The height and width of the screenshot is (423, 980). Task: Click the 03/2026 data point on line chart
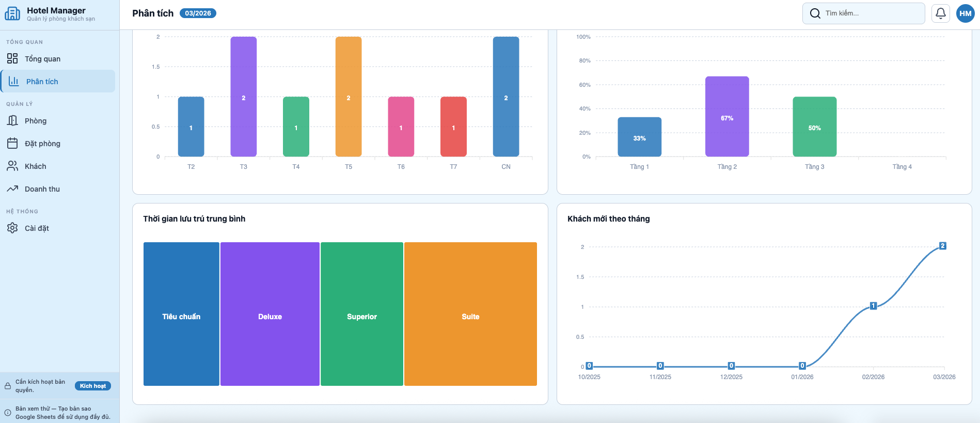[942, 246]
